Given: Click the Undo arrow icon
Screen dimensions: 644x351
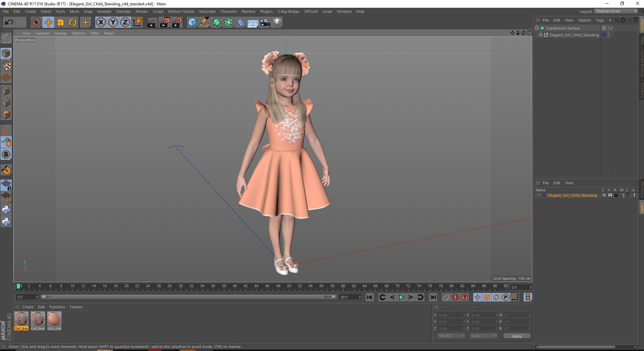Looking at the screenshot, I should 9,23.
